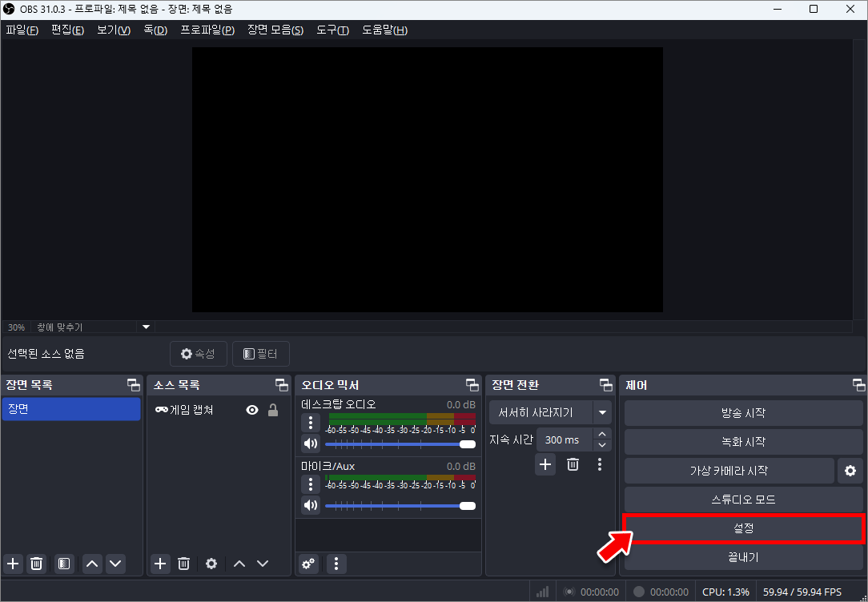Undock the 장면 전환 panel
The height and width of the screenshot is (602, 868).
click(x=606, y=384)
